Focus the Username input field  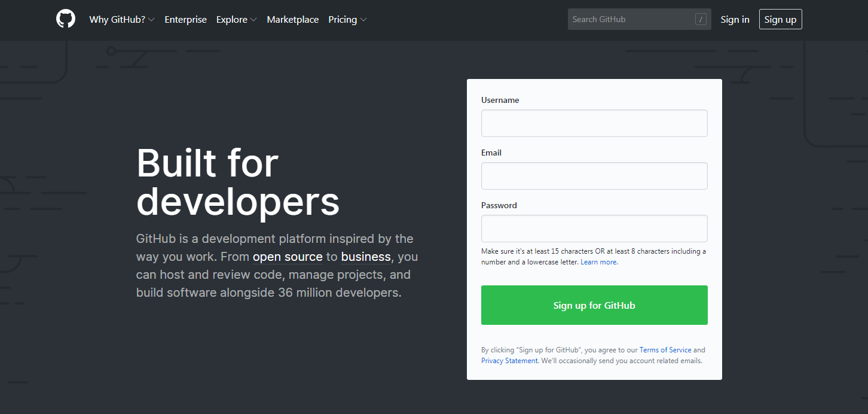tap(594, 123)
